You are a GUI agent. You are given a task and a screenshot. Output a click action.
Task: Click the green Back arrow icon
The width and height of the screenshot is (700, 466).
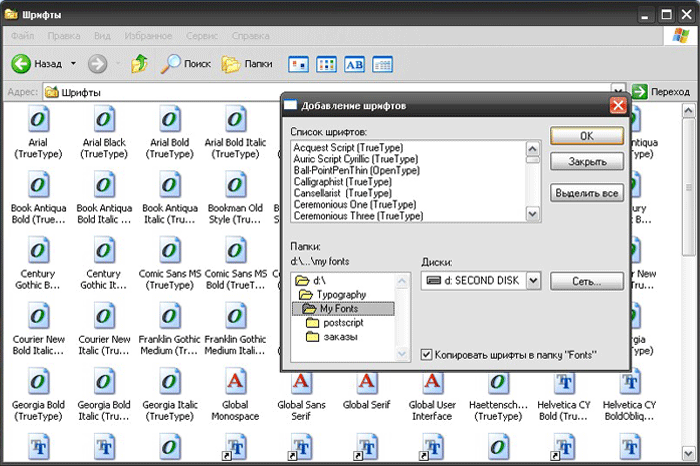click(x=21, y=64)
